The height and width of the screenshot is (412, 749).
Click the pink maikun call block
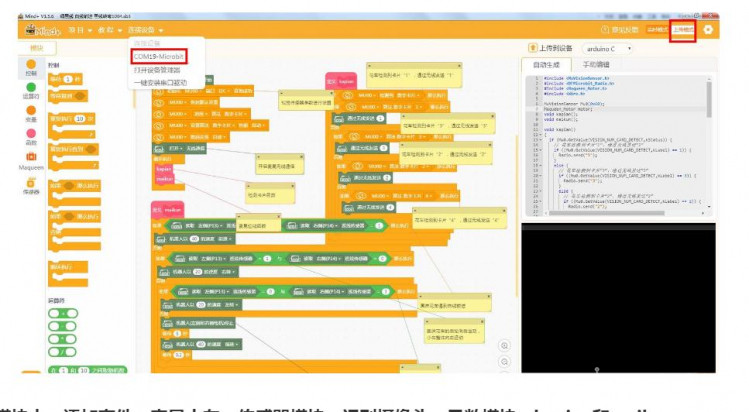point(164,179)
